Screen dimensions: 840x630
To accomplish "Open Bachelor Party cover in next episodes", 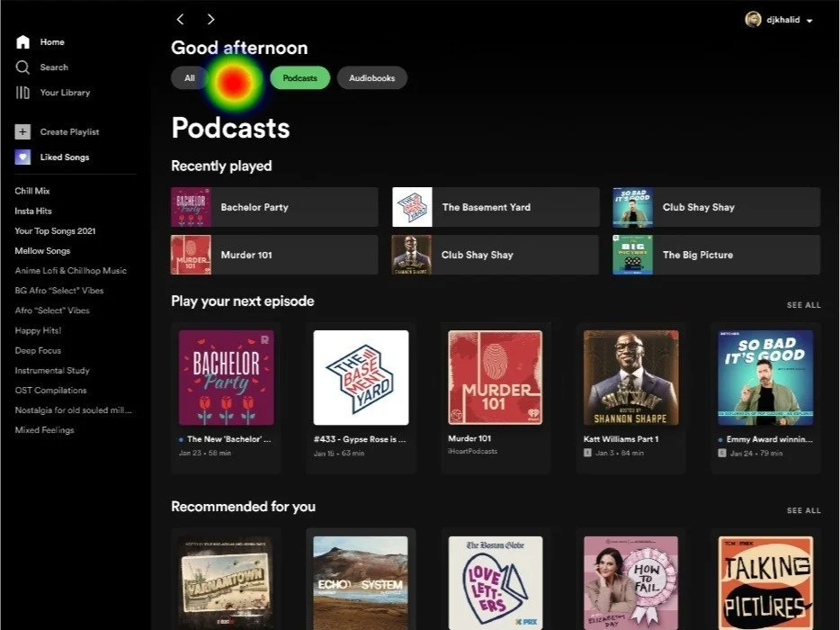I will [x=226, y=377].
